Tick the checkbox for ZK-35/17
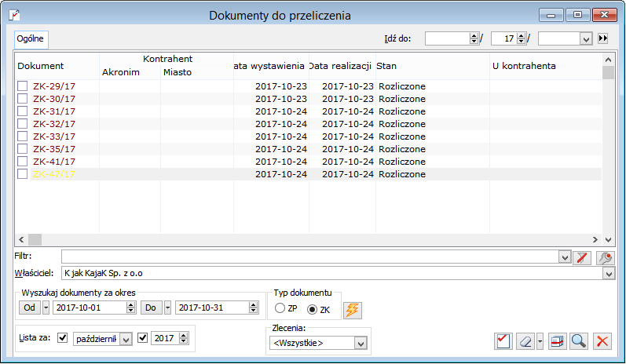Screen dimensions: 626x364 pos(22,149)
